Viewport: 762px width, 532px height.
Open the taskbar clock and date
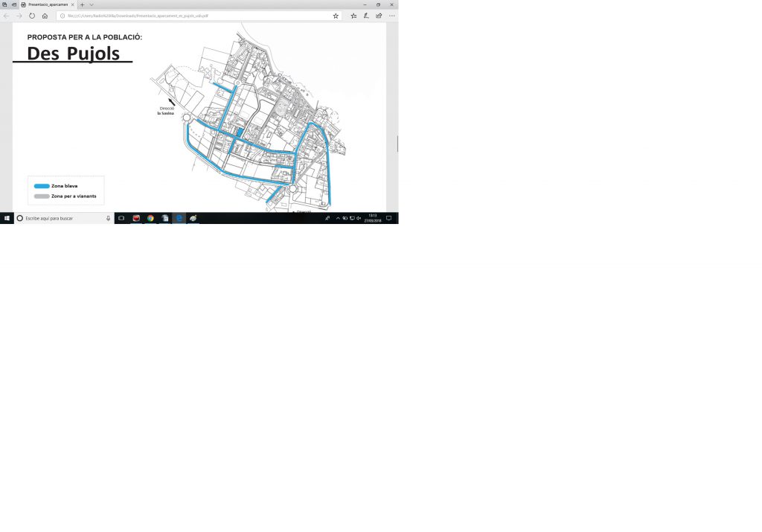pos(373,218)
